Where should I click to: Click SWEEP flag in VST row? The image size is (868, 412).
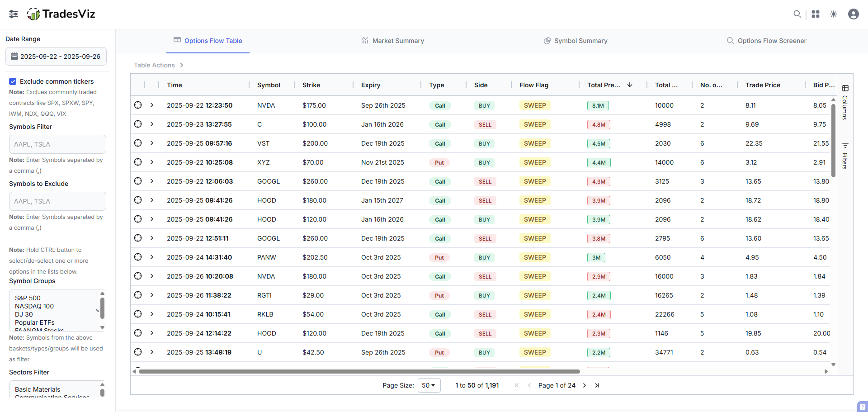click(x=535, y=143)
